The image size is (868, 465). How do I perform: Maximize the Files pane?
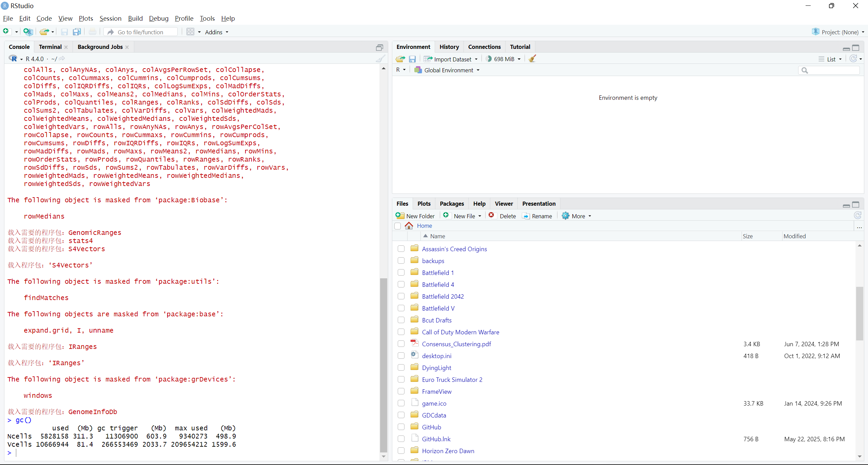coord(856,204)
